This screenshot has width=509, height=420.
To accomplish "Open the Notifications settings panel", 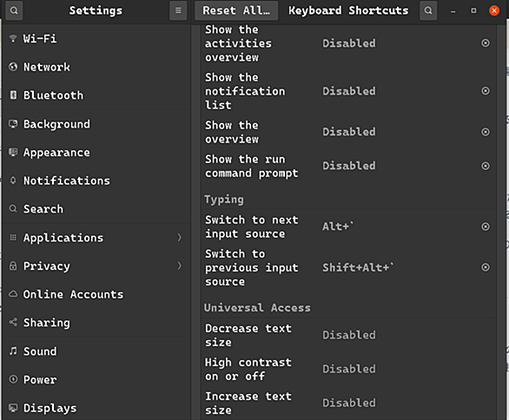I will [x=96, y=180].
